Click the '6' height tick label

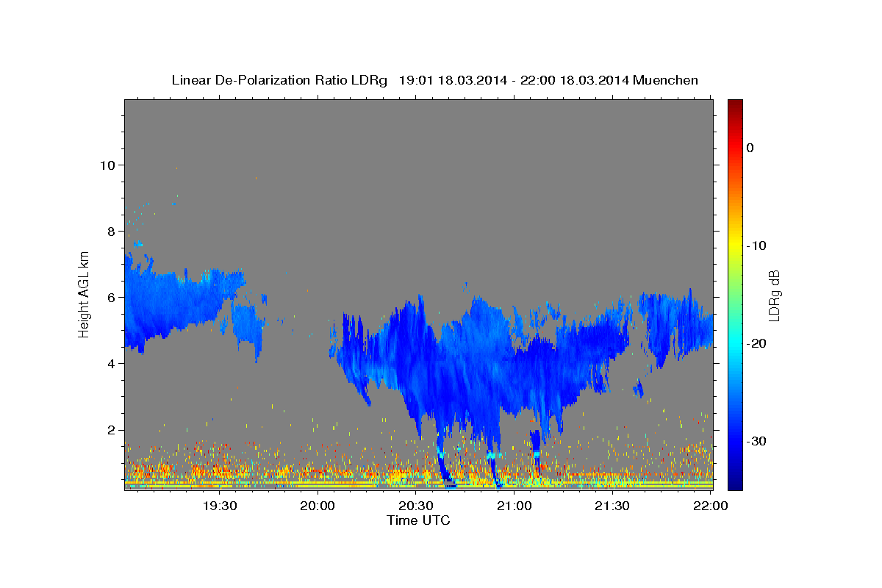(110, 297)
